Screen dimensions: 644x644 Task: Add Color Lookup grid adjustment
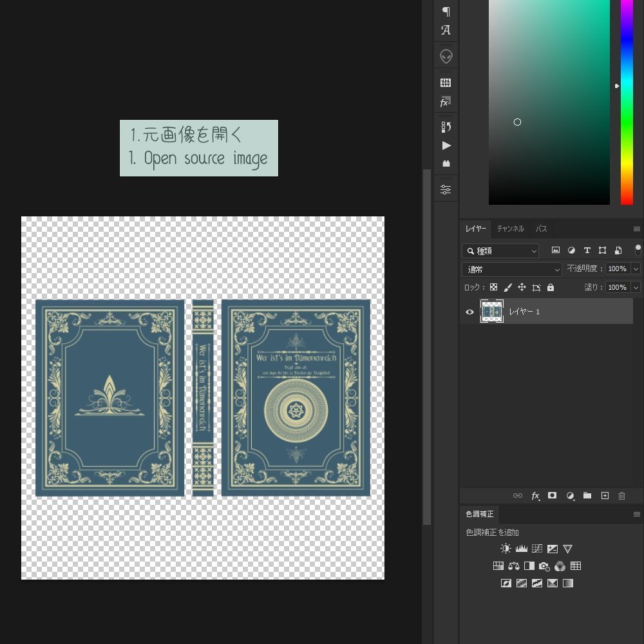pos(576,566)
